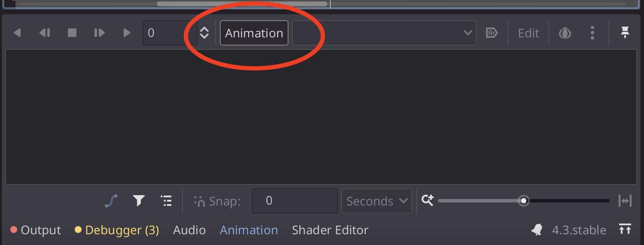Toggle onion skinning
This screenshot has width=644, height=245.
(565, 33)
